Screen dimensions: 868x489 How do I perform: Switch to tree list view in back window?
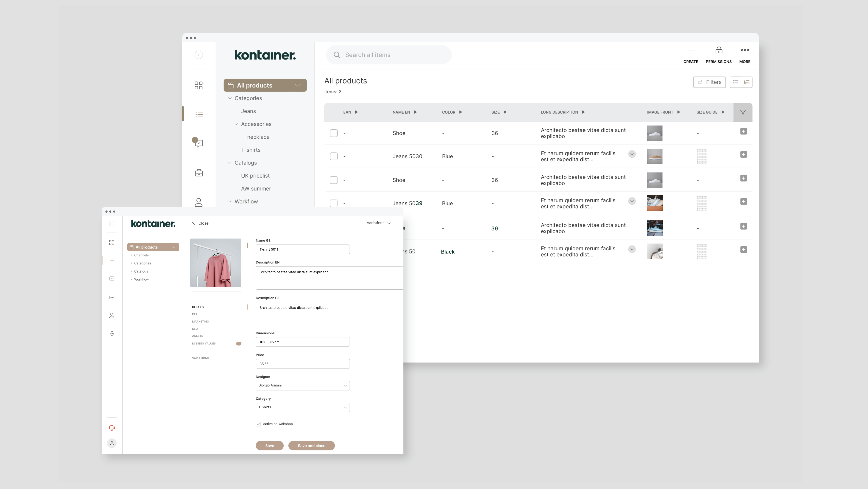coord(747,82)
